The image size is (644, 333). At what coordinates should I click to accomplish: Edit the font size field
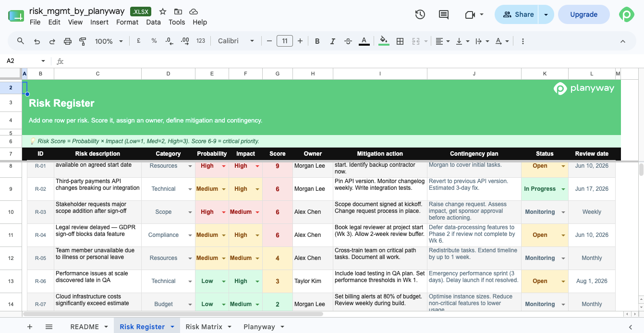[x=285, y=41]
